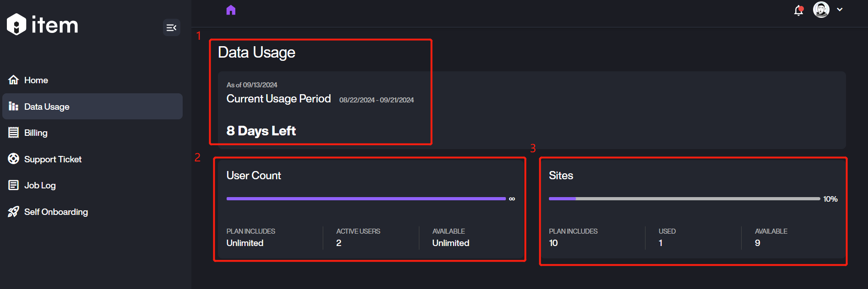This screenshot has height=289, width=868.
Task: Open the notification bell
Action: click(798, 11)
